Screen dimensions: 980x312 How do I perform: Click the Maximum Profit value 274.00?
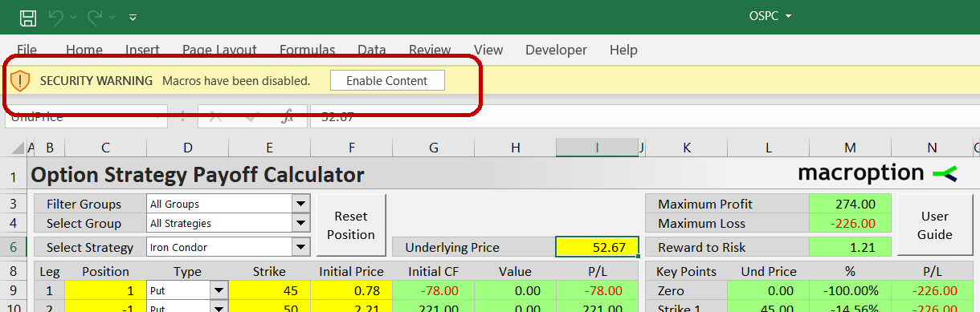pos(851,204)
